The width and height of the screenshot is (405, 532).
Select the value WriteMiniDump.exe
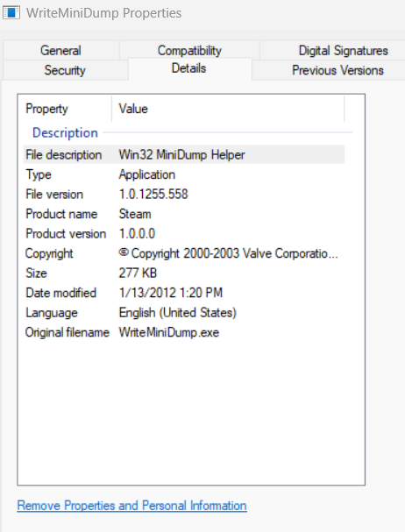click(169, 332)
